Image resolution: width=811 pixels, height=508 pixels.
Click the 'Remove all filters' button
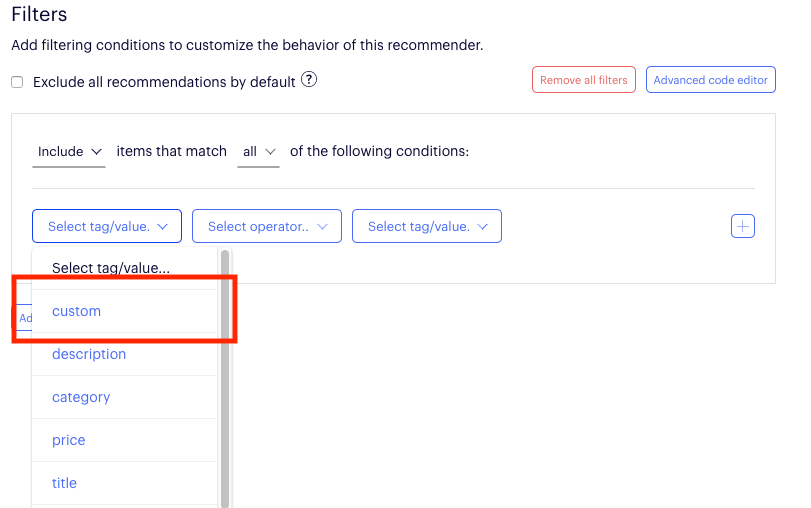pyautogui.click(x=583, y=80)
